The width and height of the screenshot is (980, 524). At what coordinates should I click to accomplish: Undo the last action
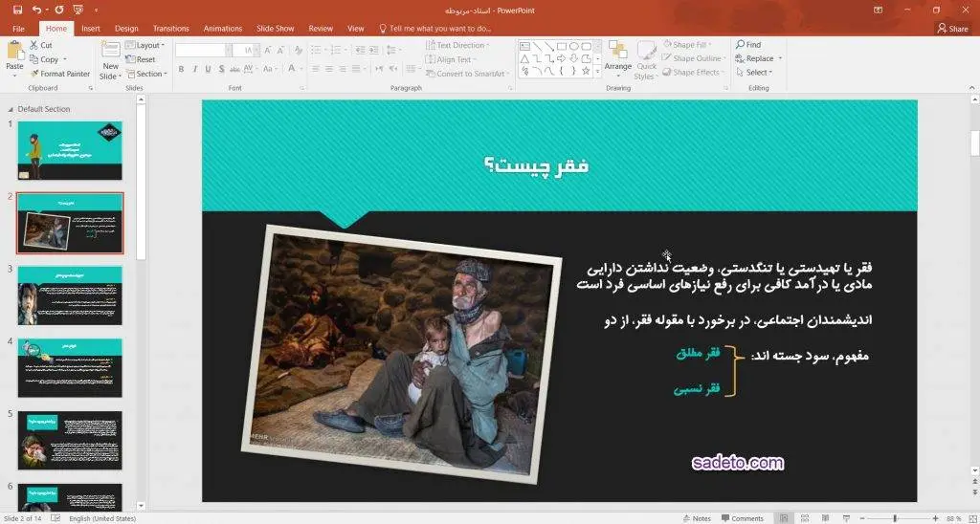(36, 10)
